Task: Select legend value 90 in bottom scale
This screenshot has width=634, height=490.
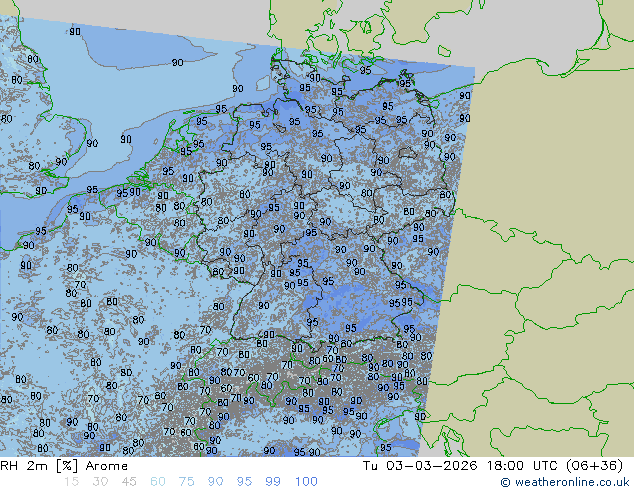Action: (215, 482)
